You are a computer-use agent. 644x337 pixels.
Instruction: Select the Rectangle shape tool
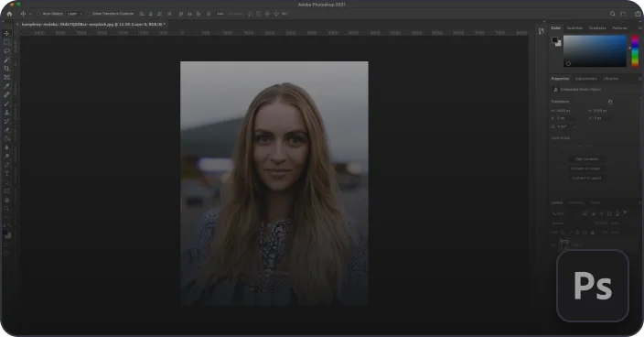tap(6, 191)
